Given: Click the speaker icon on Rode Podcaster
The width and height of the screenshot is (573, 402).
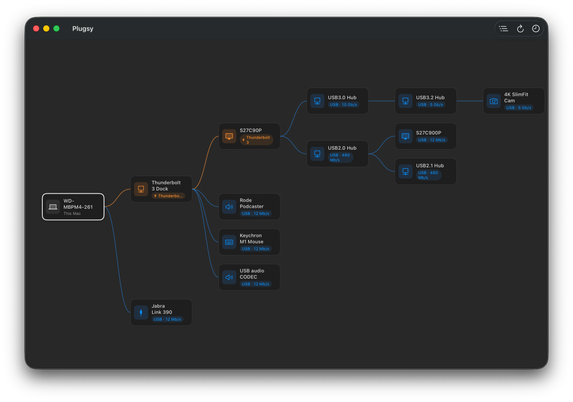Looking at the screenshot, I should (x=229, y=207).
